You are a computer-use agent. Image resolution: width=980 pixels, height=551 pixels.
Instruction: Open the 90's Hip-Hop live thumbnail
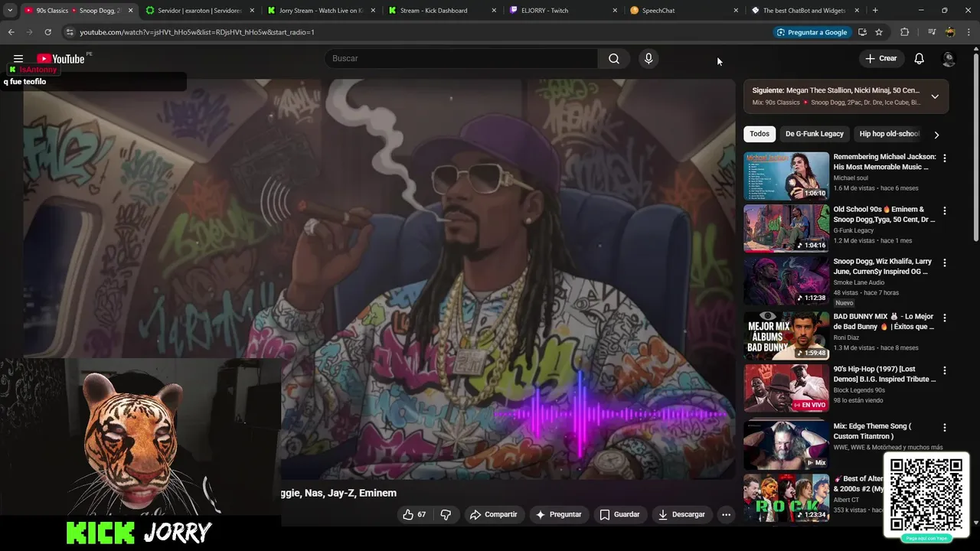click(786, 388)
